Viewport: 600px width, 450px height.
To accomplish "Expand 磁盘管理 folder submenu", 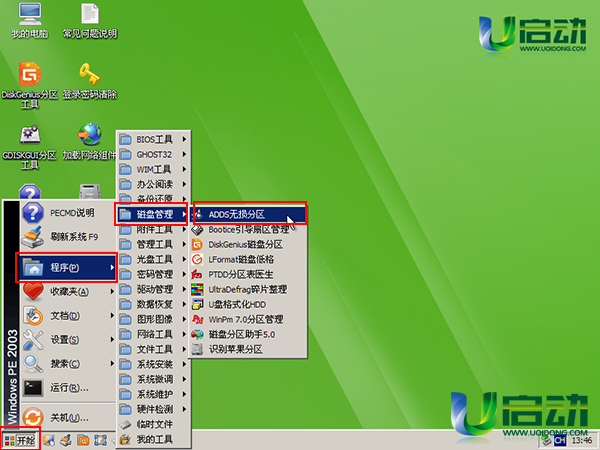I will coord(153,214).
